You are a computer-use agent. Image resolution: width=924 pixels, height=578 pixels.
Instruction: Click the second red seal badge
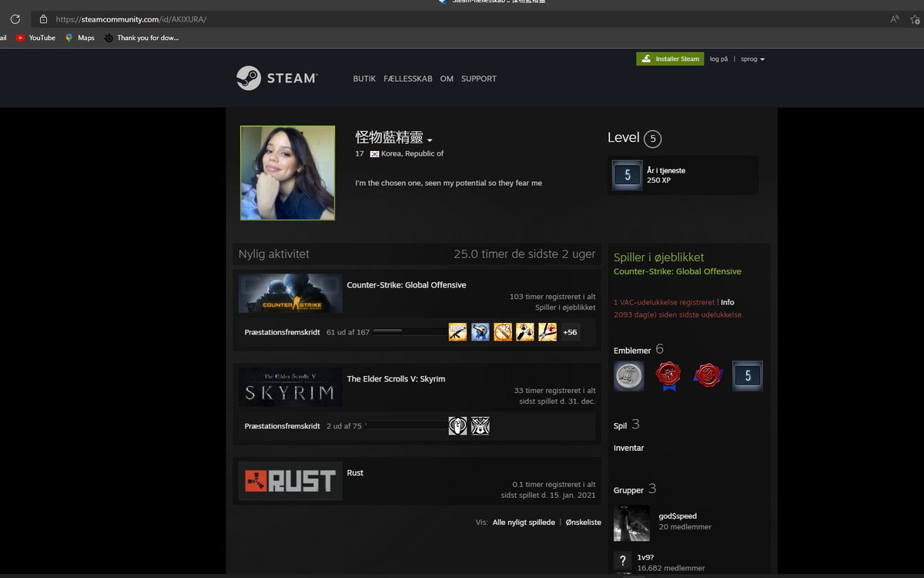click(708, 376)
